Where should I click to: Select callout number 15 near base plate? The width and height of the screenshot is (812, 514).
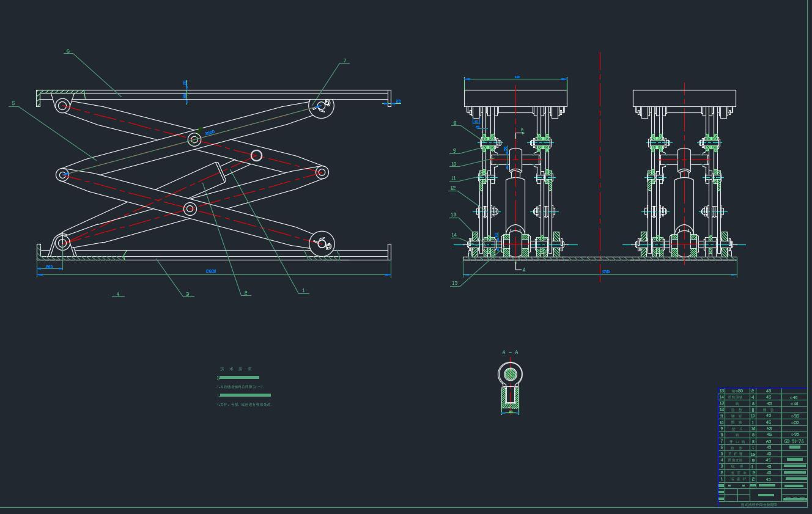point(454,283)
